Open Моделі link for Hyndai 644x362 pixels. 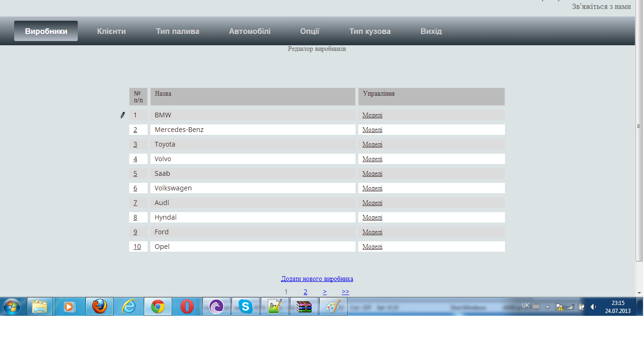[372, 217]
